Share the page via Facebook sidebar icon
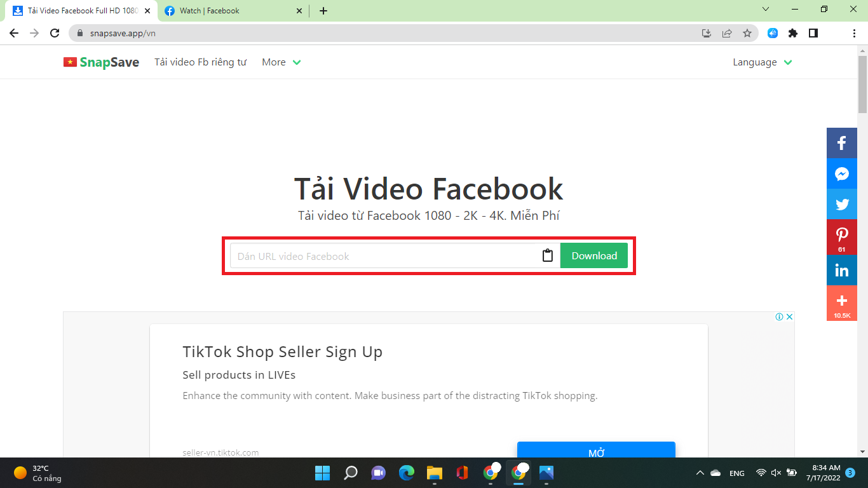Image resolution: width=868 pixels, height=488 pixels. click(x=841, y=143)
